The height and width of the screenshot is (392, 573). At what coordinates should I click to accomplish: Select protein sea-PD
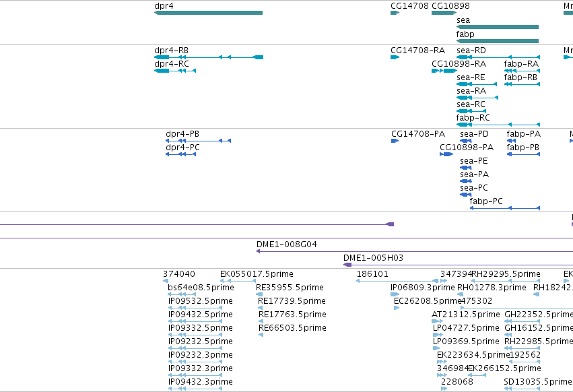(x=465, y=141)
